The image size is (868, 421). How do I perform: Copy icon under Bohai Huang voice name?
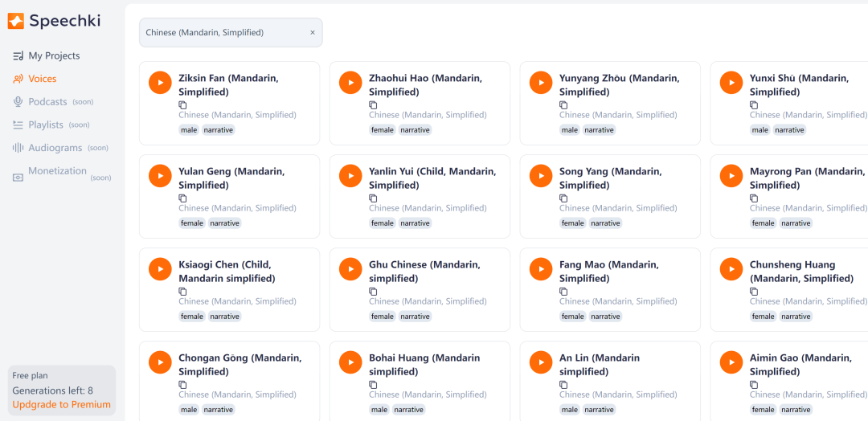(373, 385)
